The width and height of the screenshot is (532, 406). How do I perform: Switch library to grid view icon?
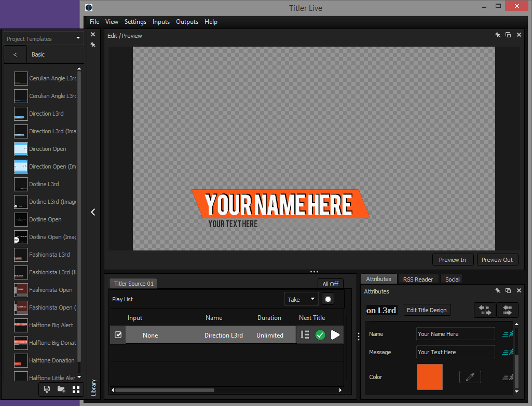[x=76, y=389]
